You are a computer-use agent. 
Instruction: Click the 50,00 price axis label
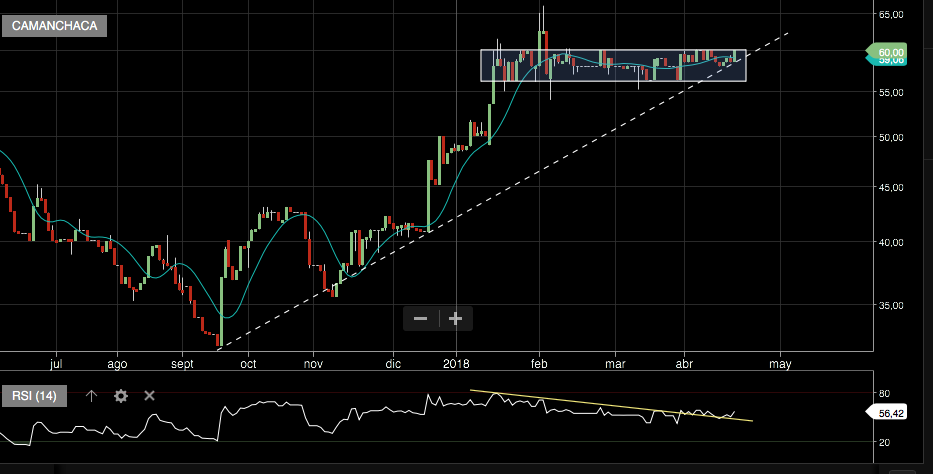pyautogui.click(x=891, y=137)
